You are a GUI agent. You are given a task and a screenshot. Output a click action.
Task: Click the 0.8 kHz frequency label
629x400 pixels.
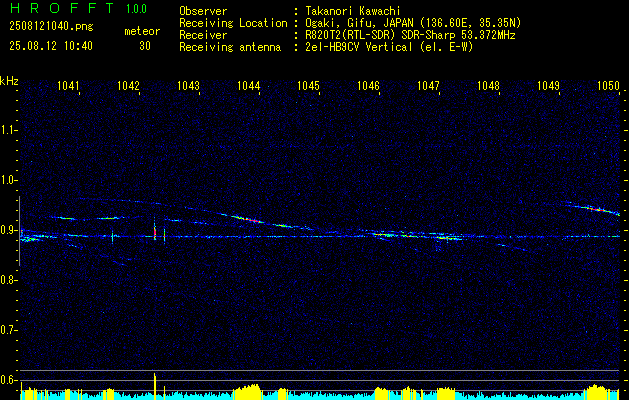pos(8,280)
